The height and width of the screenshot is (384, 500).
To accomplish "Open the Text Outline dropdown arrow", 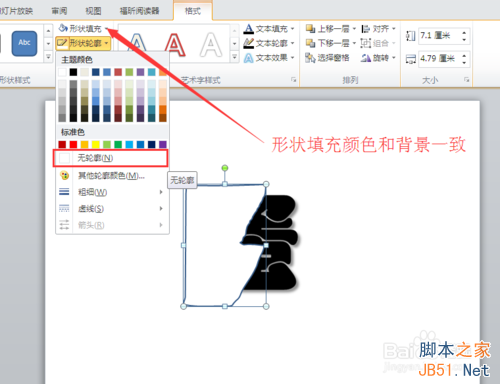I will pyautogui.click(x=292, y=43).
